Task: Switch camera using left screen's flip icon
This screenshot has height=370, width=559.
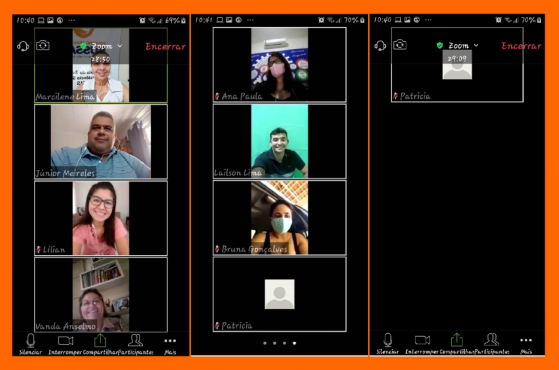Action: point(43,46)
